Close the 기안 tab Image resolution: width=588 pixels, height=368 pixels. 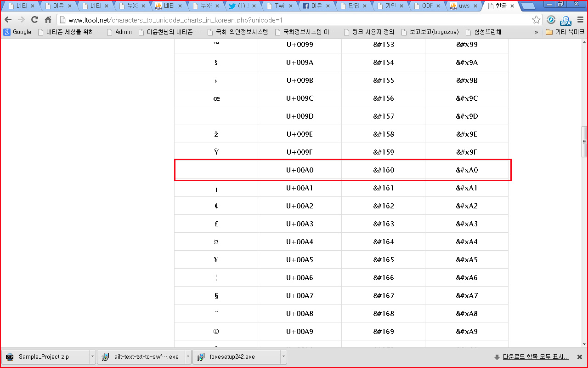click(401, 6)
